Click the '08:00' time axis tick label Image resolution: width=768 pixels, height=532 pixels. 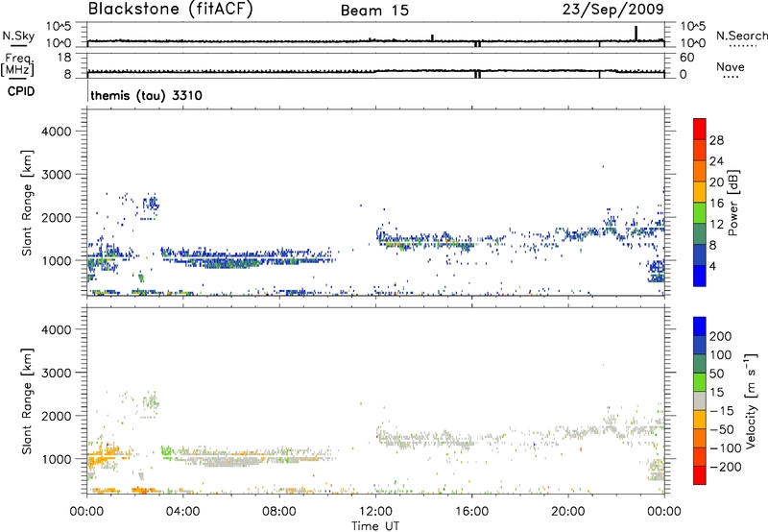[x=279, y=512]
